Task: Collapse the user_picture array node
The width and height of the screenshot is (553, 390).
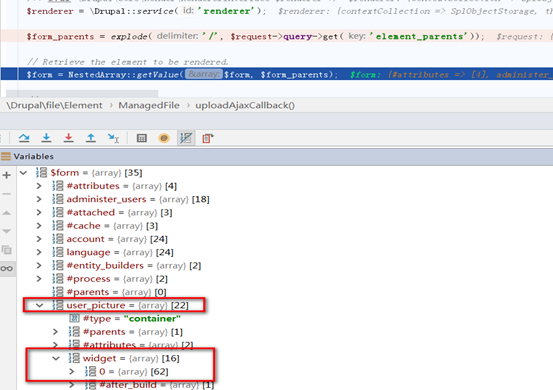Action: (x=40, y=305)
